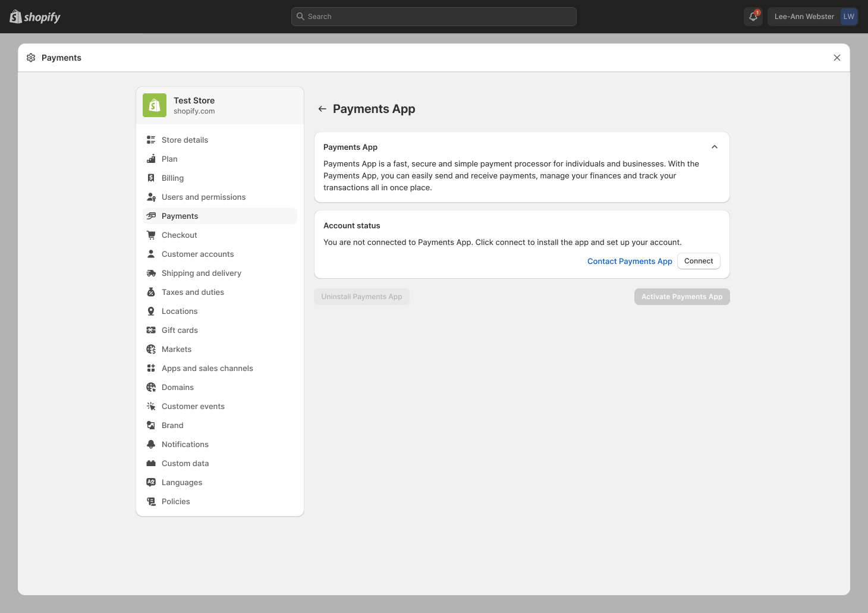Open the Contact Payments App link

[630, 262]
